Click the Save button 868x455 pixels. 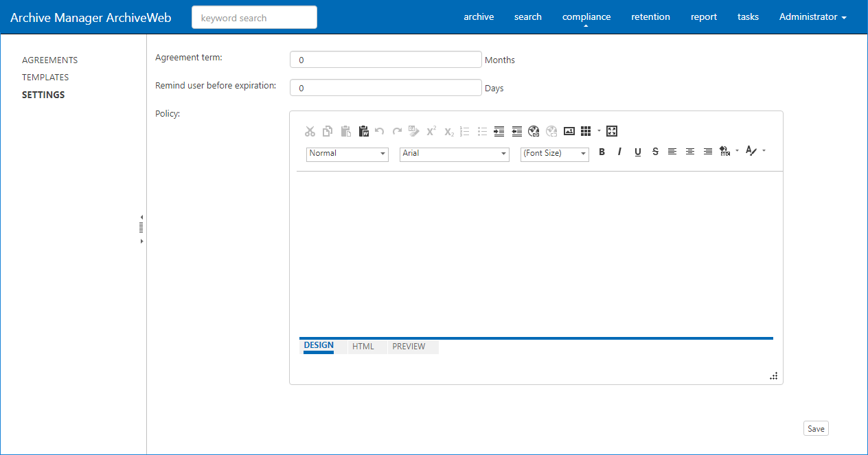pyautogui.click(x=816, y=429)
